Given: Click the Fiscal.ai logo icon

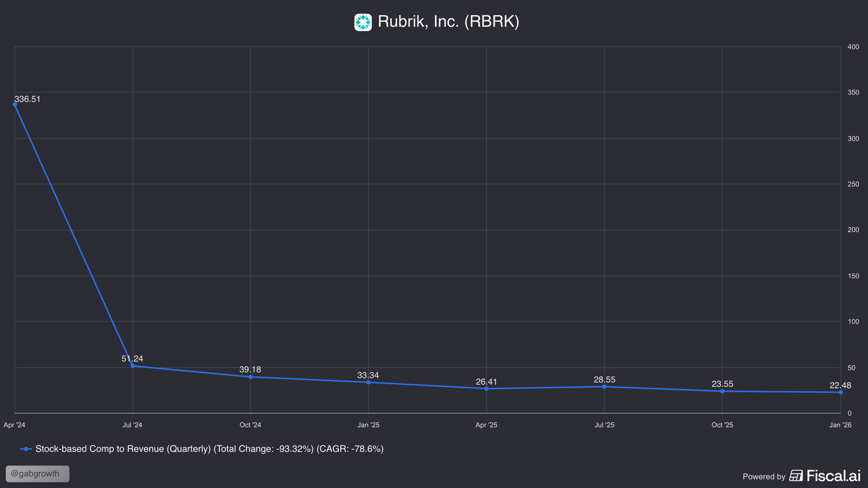Looking at the screenshot, I should click(796, 476).
